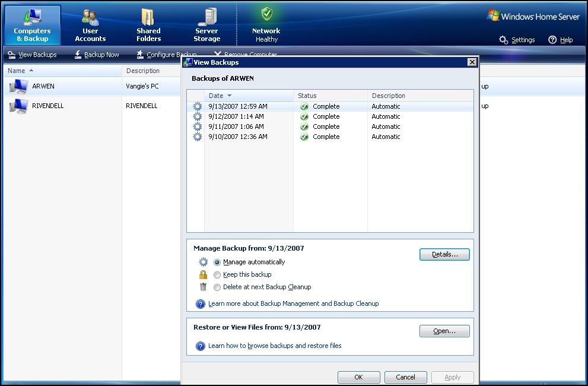Viewport: 588px width, 386px height.
Task: Check the Network Healthy shield icon
Action: 266,14
